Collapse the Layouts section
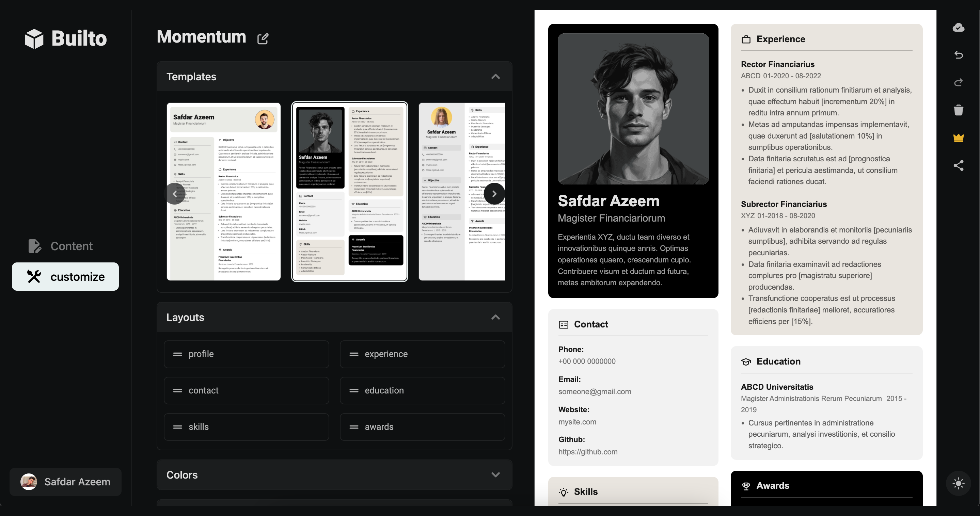The height and width of the screenshot is (516, 980). 494,317
